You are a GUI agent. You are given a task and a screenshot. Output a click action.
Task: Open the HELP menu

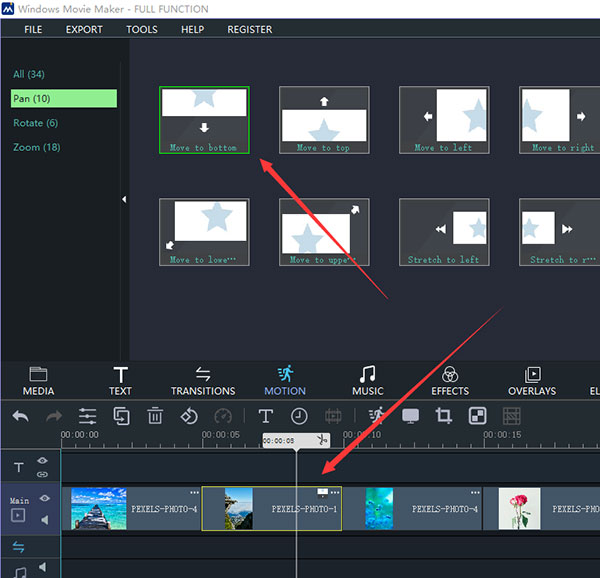tap(192, 29)
